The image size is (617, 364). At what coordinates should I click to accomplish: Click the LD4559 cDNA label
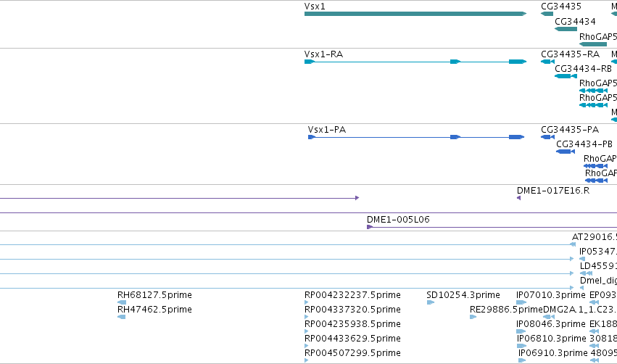(598, 266)
